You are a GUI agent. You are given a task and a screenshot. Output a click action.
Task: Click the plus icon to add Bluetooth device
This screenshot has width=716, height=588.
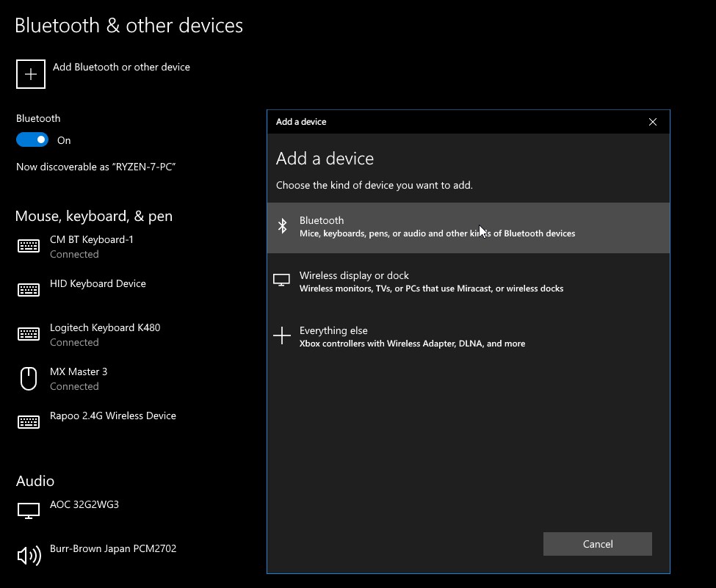(x=31, y=74)
